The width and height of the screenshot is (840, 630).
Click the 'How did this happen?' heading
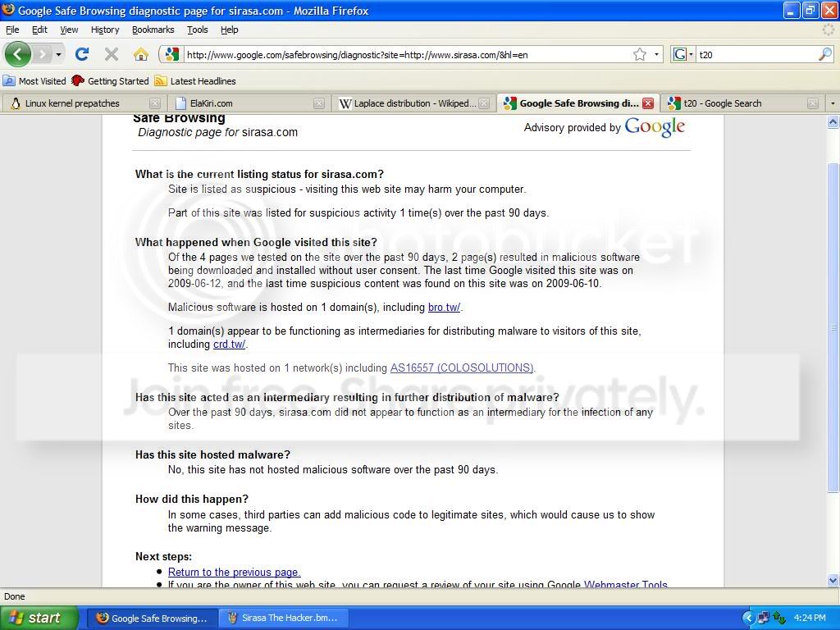(x=192, y=500)
